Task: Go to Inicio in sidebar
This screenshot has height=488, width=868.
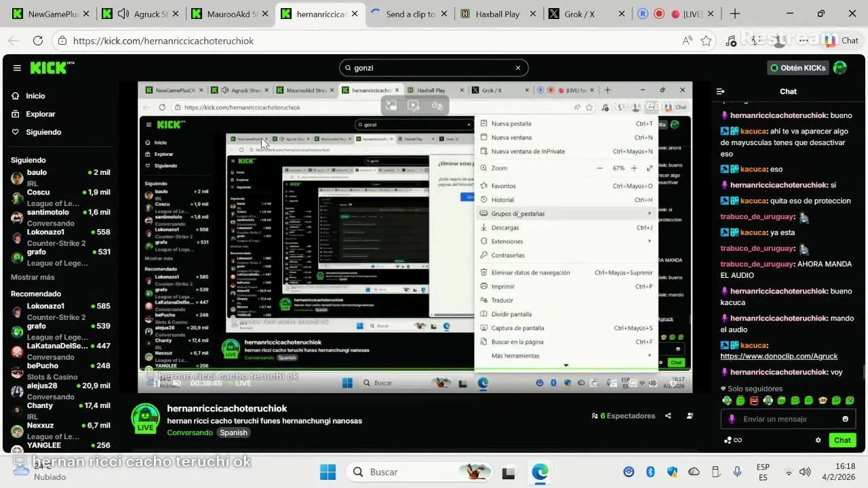Action: pyautogui.click(x=28, y=96)
